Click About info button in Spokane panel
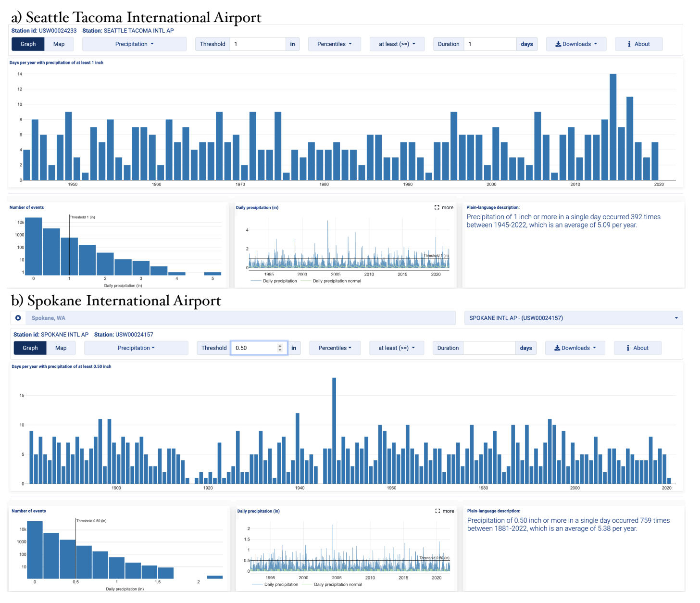Image resolution: width=700 pixels, height=603 pixels. tap(637, 348)
